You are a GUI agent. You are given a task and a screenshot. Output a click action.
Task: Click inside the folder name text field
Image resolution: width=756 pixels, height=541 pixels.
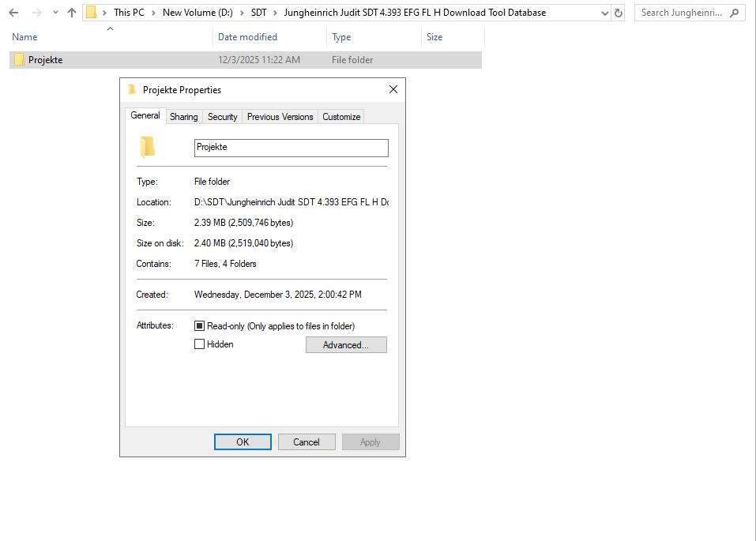(291, 148)
